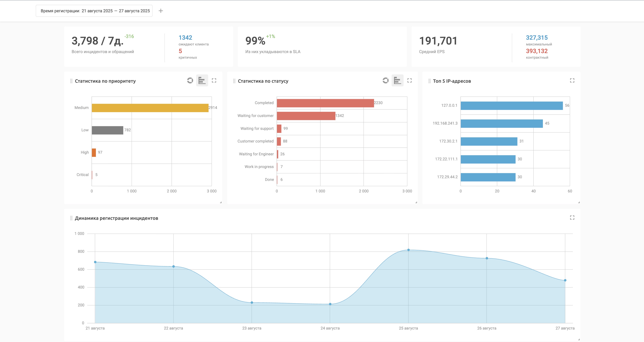The height and width of the screenshot is (342, 644).
Task: Click the 5 critical incidents count
Action: (x=180, y=51)
